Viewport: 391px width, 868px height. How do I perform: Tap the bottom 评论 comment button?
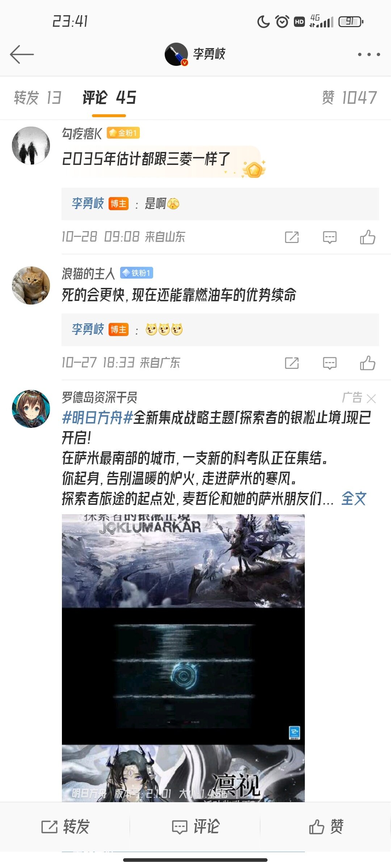coord(195,827)
